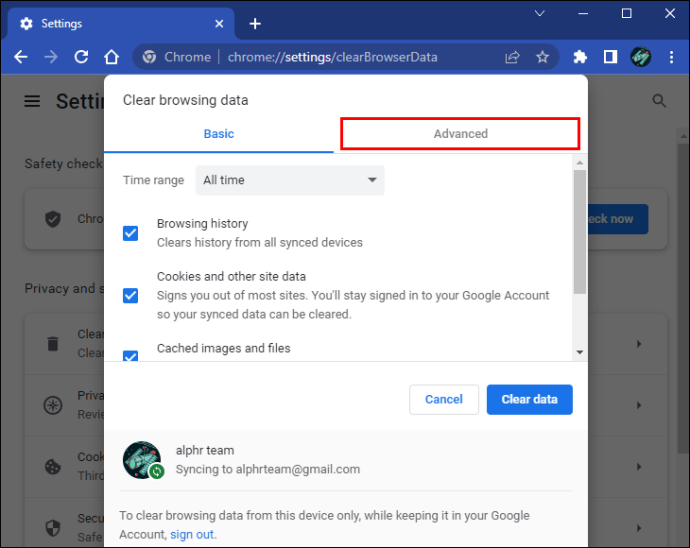The image size is (690, 548).
Task: Click the address bar URL
Action: coord(332,57)
